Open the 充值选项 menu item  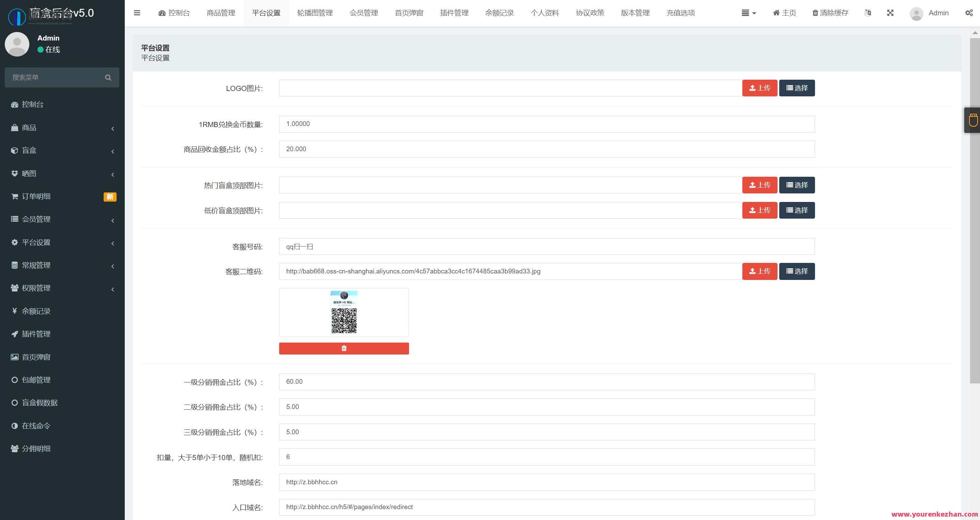(x=680, y=13)
